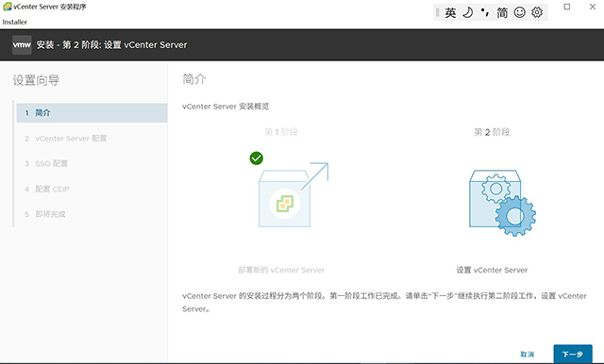Maximize the installer window
The height and width of the screenshot is (364, 604).
(x=567, y=7)
